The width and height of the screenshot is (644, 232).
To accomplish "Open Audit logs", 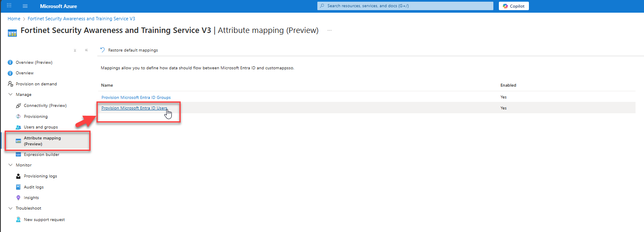I will tap(33, 187).
